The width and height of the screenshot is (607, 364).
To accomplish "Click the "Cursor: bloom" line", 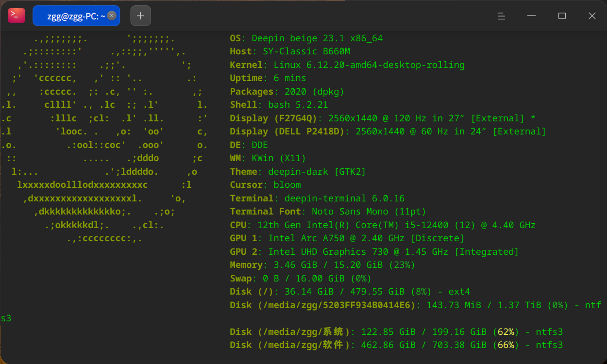I will tap(266, 185).
